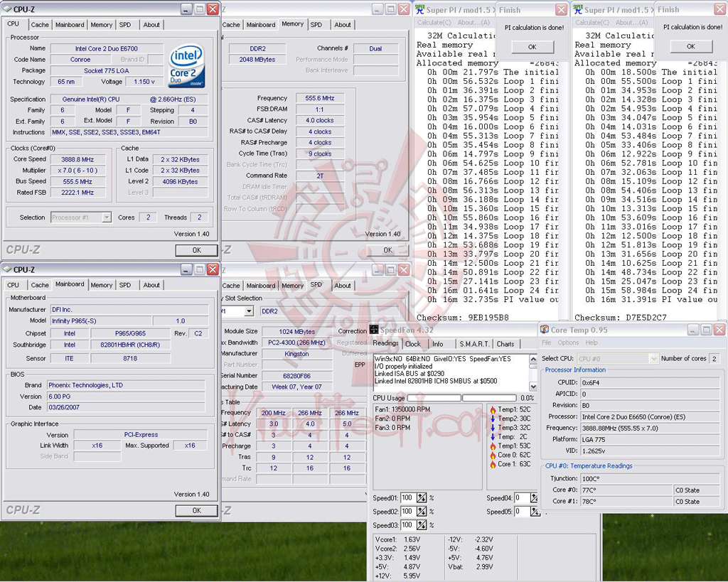Open the Charts tab in SpeedFan

[x=505, y=344]
